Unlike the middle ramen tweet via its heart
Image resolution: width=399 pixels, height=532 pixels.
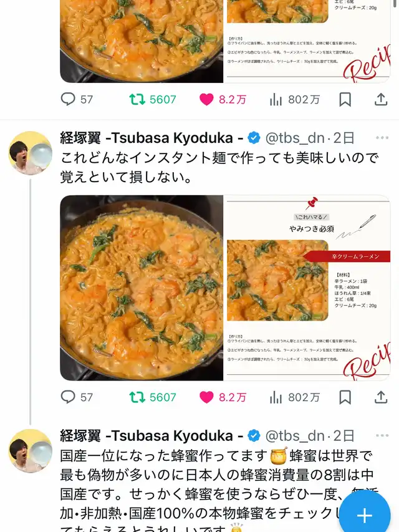[206, 397]
